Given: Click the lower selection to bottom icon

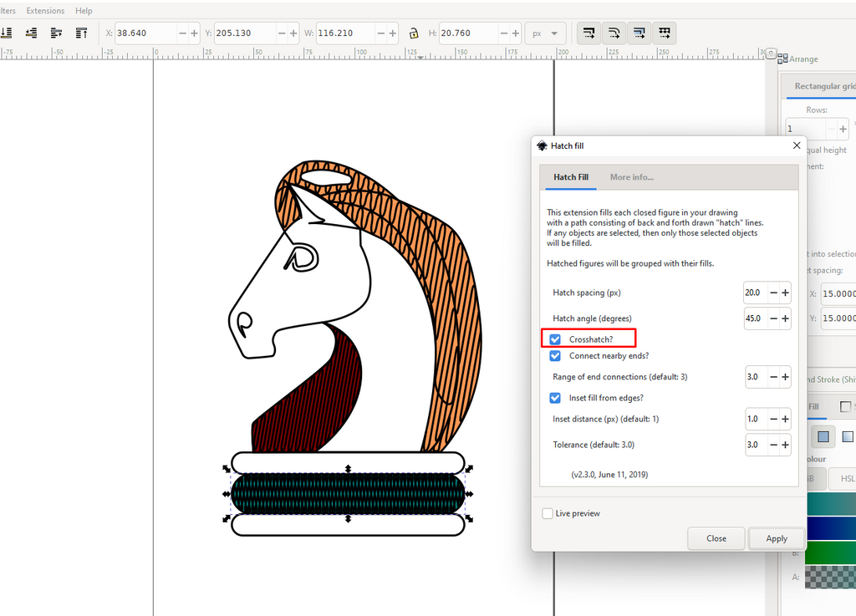Looking at the screenshot, I should click(x=7, y=33).
